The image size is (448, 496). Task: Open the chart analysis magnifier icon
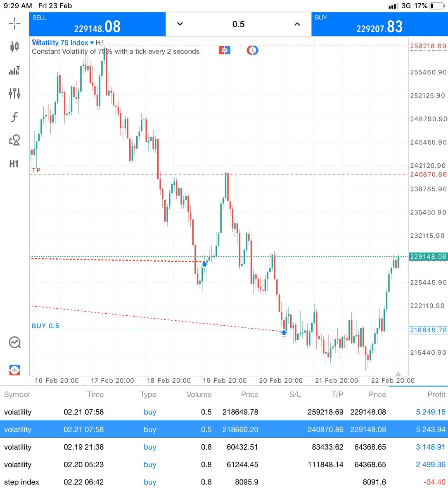(15, 342)
